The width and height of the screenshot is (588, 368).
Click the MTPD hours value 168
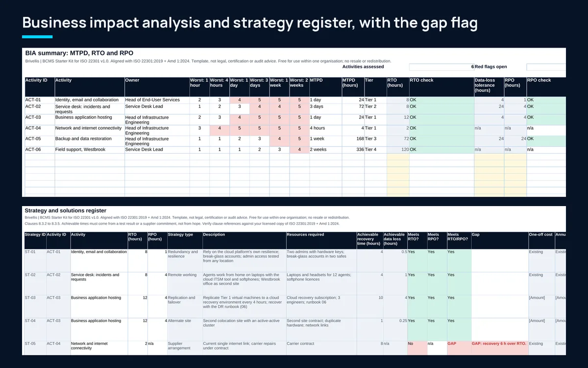click(x=353, y=141)
